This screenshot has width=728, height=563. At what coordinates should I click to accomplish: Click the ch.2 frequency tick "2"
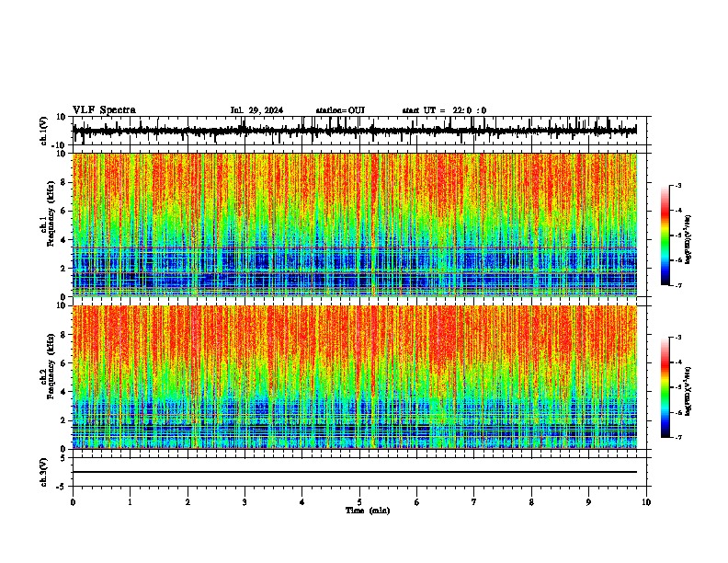click(63, 420)
